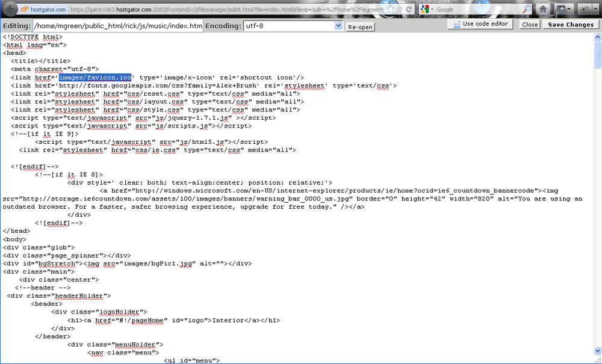Viewport: 602px width, 364px height.
Task: Click the 'menuHolder' div line
Action: coord(115,344)
